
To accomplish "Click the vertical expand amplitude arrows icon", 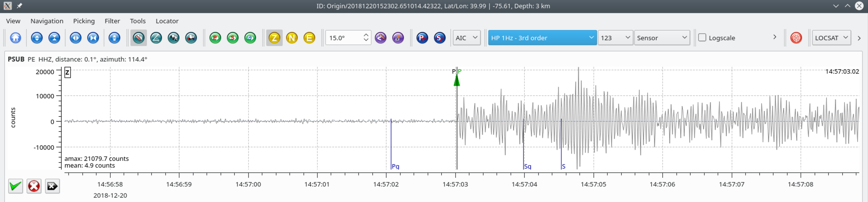I will (x=37, y=38).
